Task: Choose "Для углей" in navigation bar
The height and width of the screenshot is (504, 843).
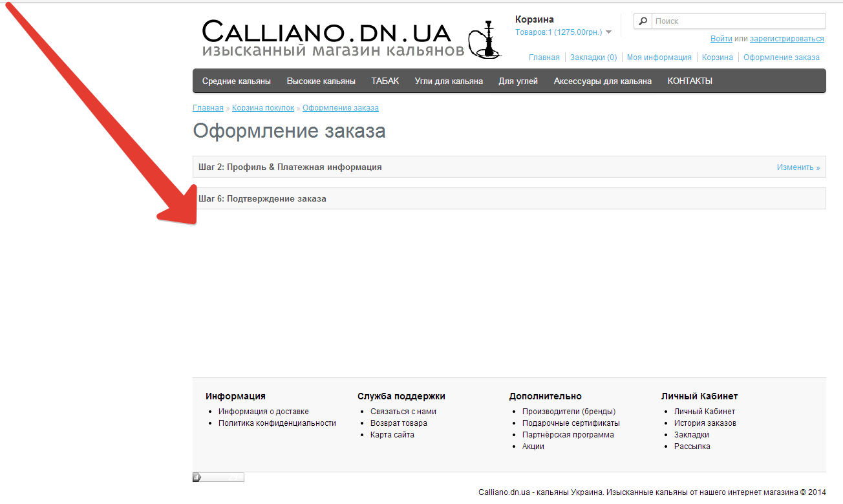Action: 518,81
